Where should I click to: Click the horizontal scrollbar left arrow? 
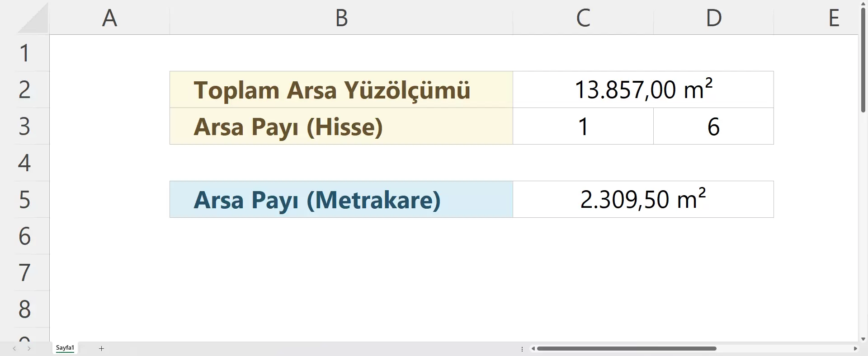tap(533, 348)
